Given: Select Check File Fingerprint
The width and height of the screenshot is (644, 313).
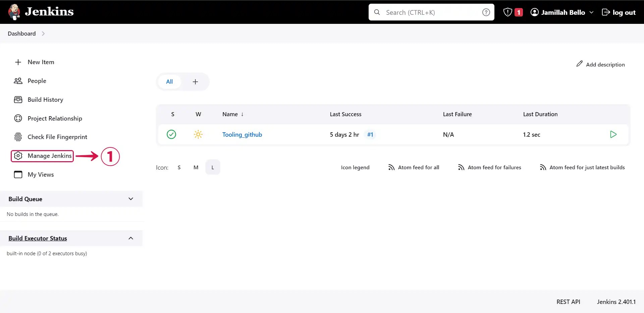Looking at the screenshot, I should coord(57,137).
